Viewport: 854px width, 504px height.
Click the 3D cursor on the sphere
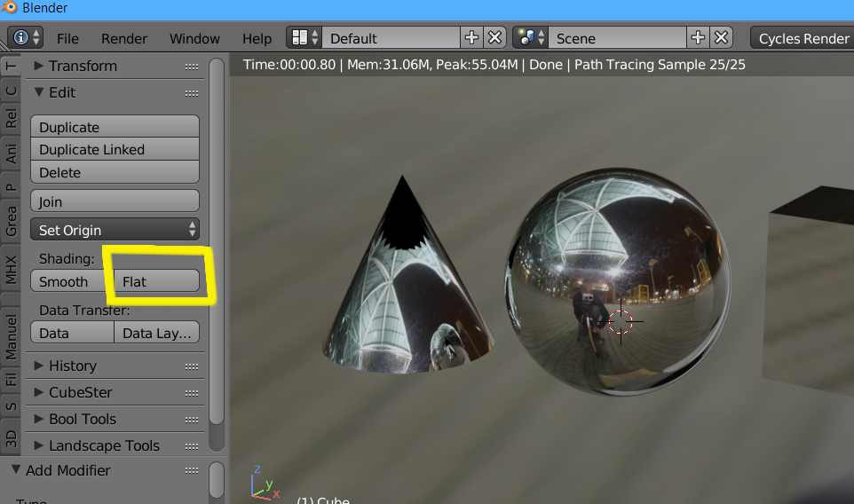coord(621,322)
